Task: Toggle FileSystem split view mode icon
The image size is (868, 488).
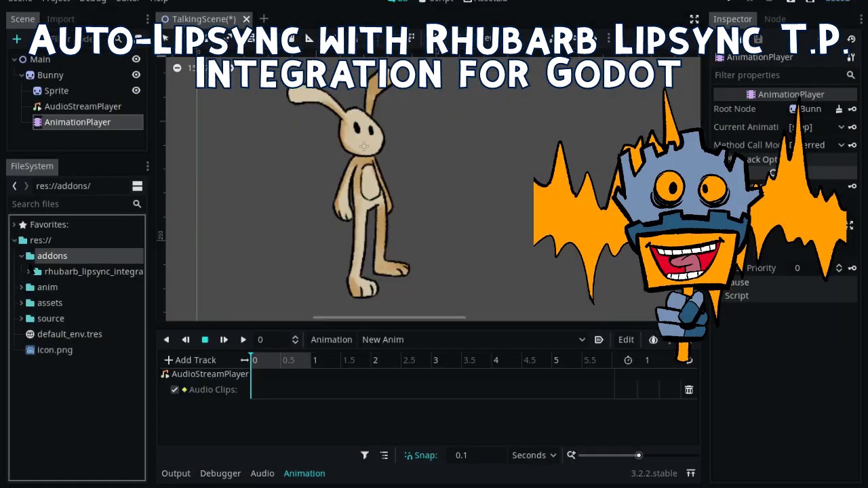Action: point(137,186)
